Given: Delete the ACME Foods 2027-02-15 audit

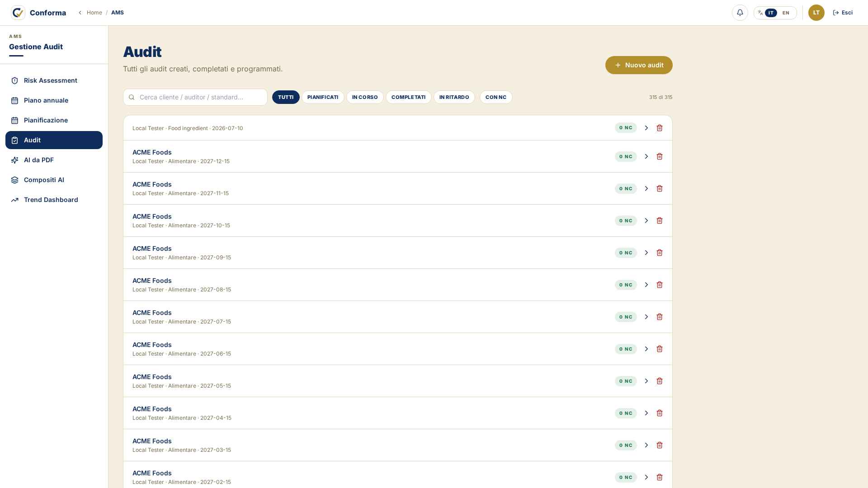Looking at the screenshot, I should [660, 477].
